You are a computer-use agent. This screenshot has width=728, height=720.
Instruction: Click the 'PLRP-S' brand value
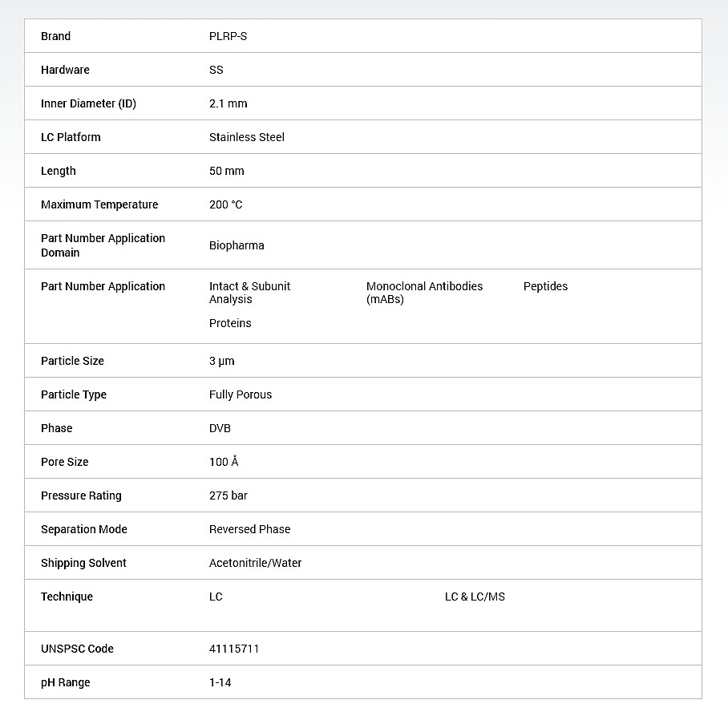pos(228,36)
